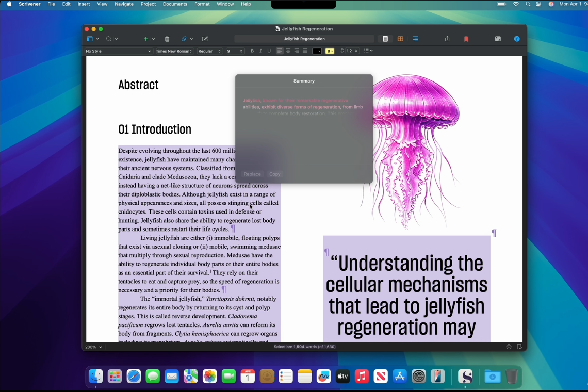The height and width of the screenshot is (392, 588).
Task: Open the Times New Roman font dropdown
Action: (x=174, y=51)
